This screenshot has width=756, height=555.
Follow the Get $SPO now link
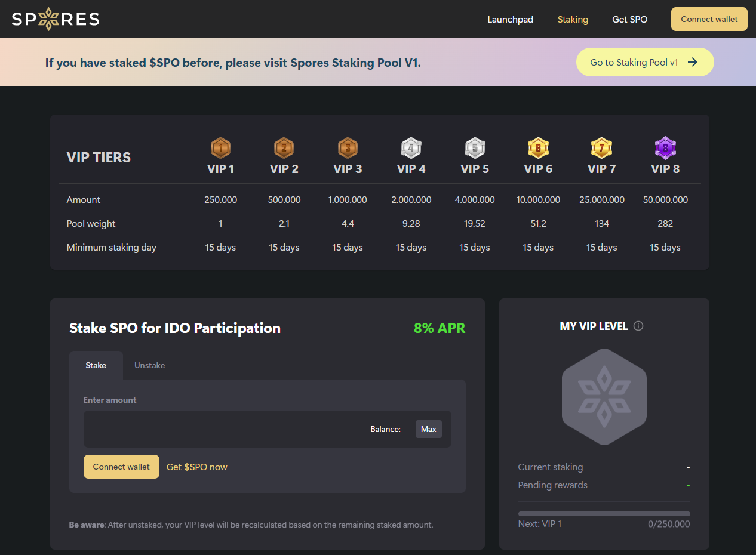(197, 467)
